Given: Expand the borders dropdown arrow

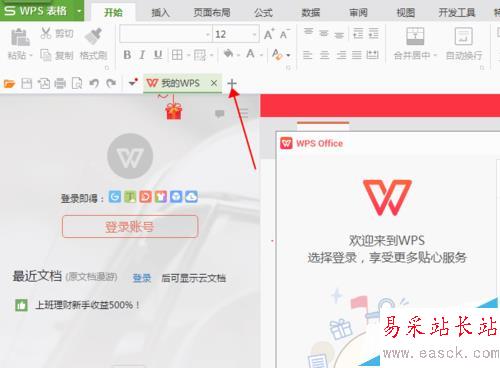Looking at the screenshot, I should point(188,55).
